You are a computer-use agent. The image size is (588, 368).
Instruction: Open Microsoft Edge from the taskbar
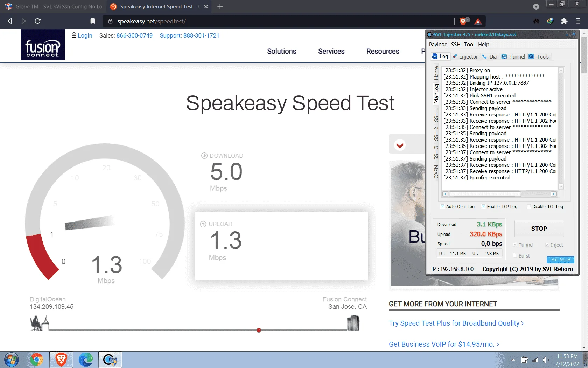pyautogui.click(x=86, y=360)
